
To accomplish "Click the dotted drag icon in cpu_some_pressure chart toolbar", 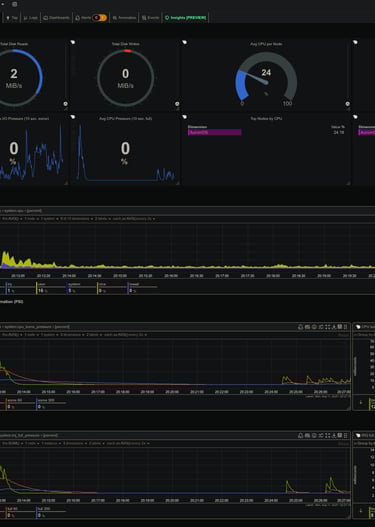I will tap(345, 327).
